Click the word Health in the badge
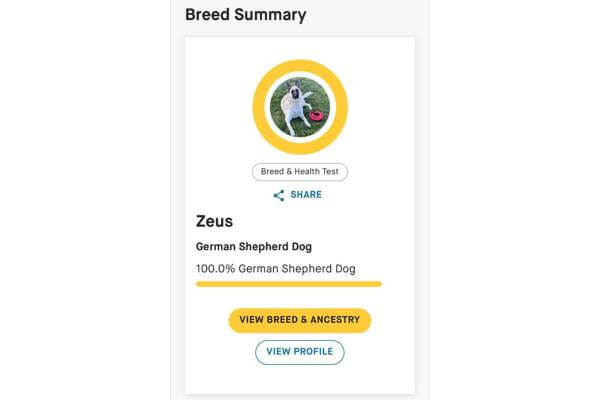The width and height of the screenshot is (600, 400). 304,171
